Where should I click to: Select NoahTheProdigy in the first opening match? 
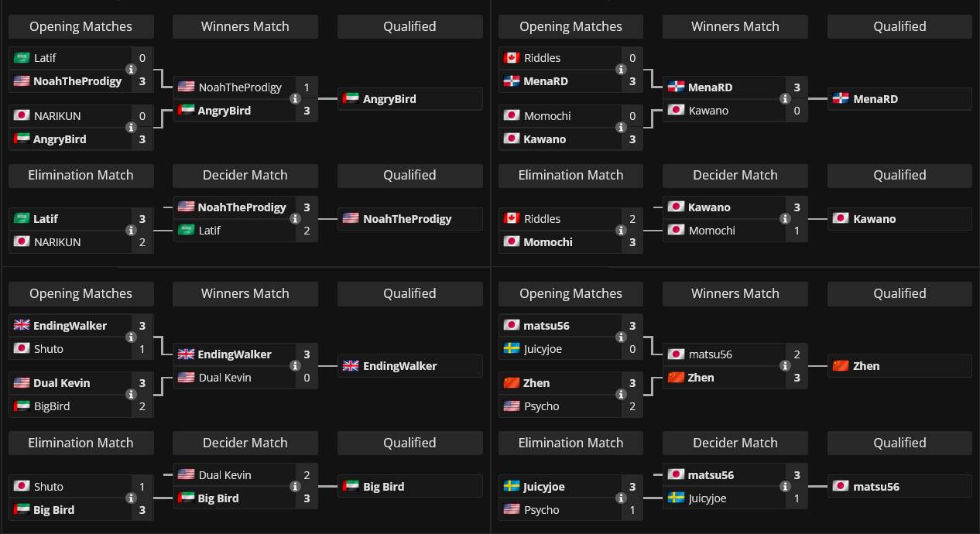pyautogui.click(x=77, y=81)
